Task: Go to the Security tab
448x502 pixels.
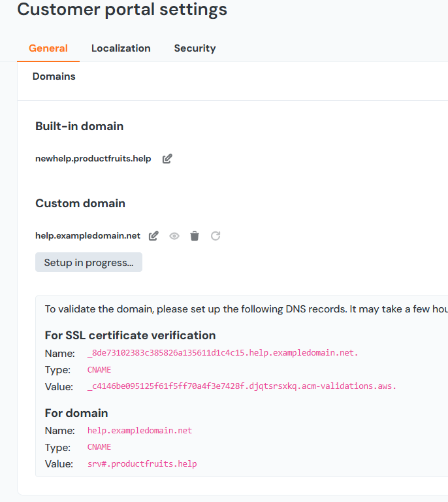Action: (x=195, y=48)
